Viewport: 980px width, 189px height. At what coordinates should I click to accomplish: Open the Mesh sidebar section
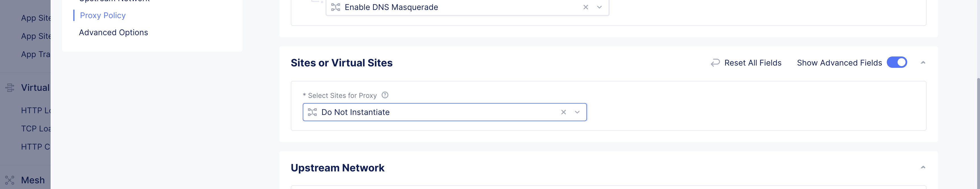[x=33, y=180]
